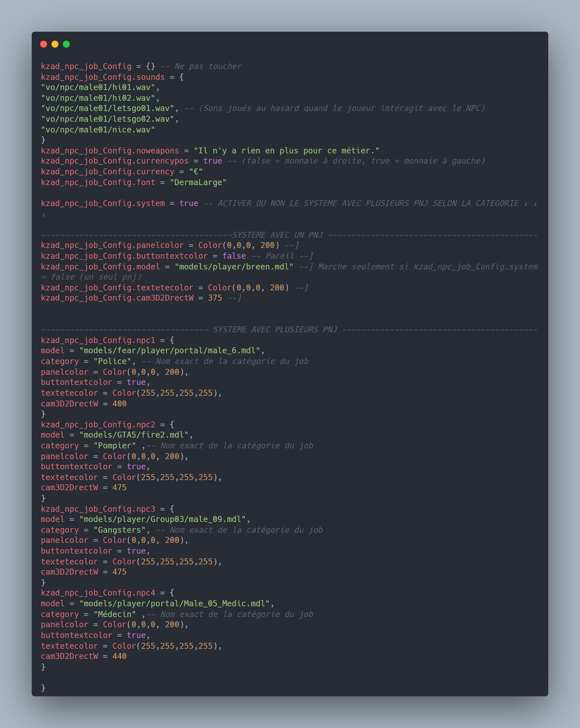Select the cam3D2DrectW value 440

point(119,656)
